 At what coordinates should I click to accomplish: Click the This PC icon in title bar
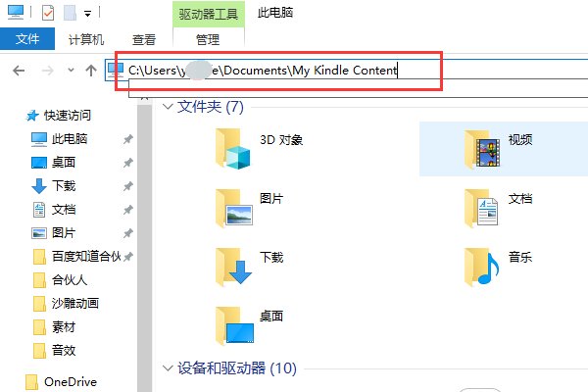click(16, 12)
